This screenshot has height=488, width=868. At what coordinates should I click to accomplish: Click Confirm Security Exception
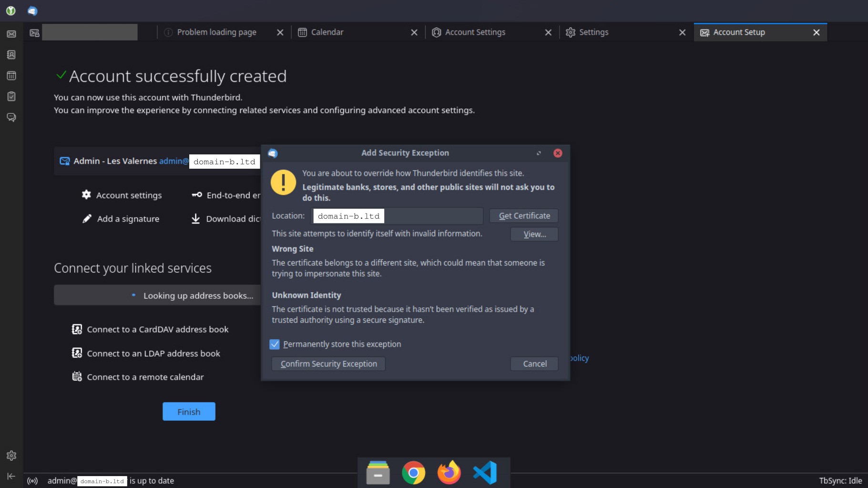pos(328,364)
